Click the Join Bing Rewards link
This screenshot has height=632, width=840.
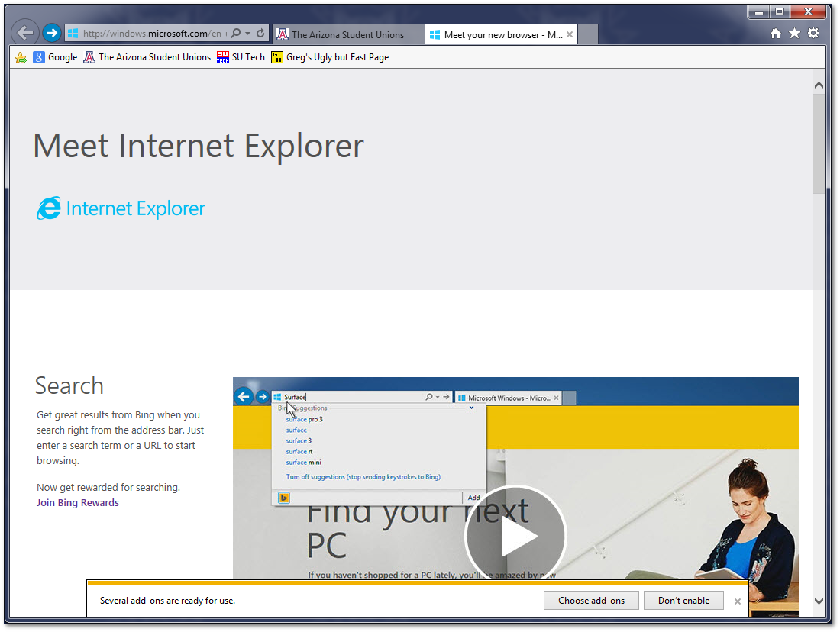coord(78,503)
